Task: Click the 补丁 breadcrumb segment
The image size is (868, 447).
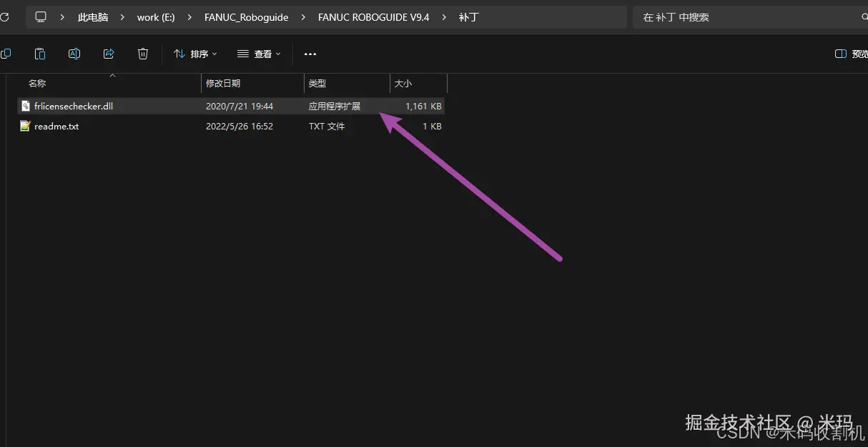Action: pos(468,17)
